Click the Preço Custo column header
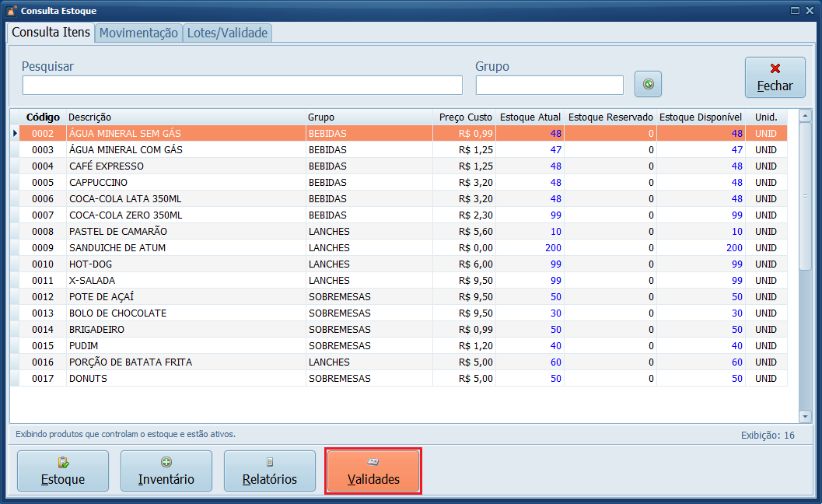 pyautogui.click(x=465, y=117)
